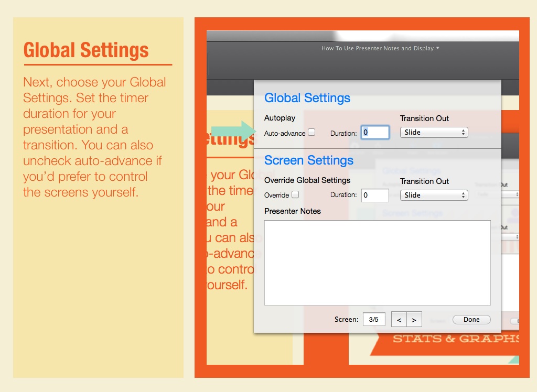
Task: Expand the presentation title dropdown arrow
Action: (438, 48)
